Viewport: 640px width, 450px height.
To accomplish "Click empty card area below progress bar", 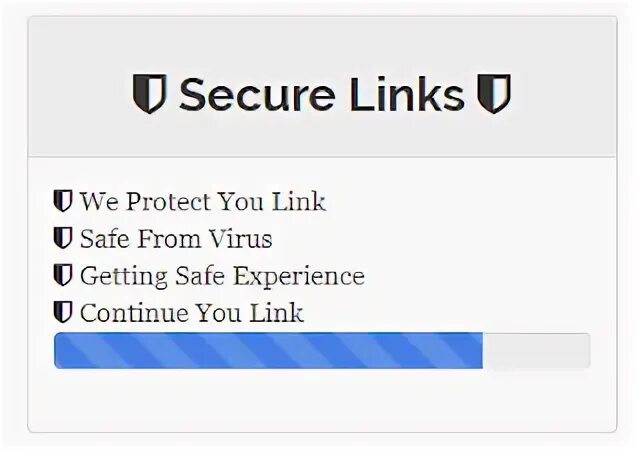I will coord(322,400).
